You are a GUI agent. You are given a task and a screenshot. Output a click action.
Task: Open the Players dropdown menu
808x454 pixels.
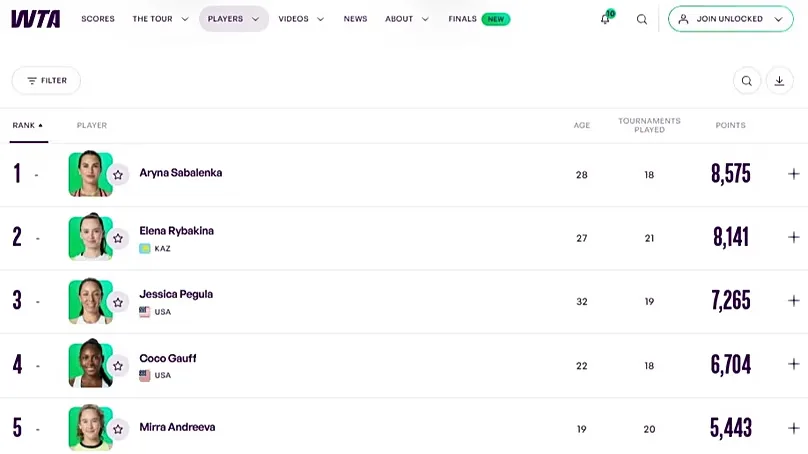[234, 19]
